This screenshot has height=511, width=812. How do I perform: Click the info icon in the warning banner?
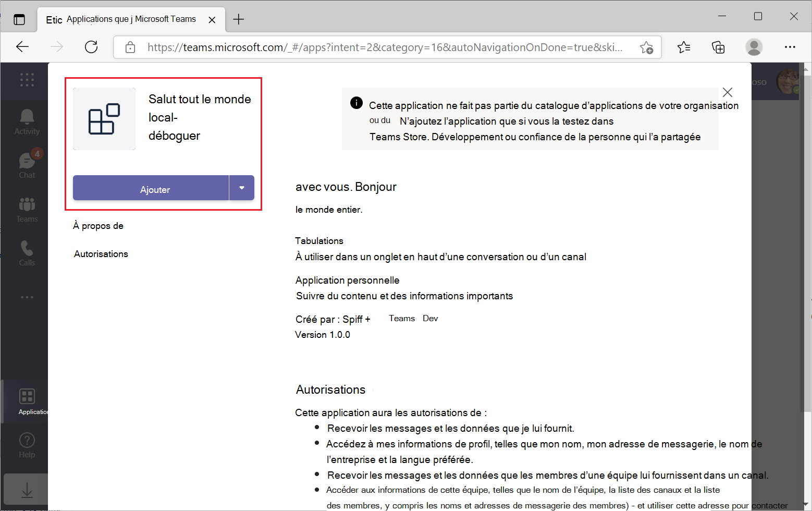[x=356, y=103]
